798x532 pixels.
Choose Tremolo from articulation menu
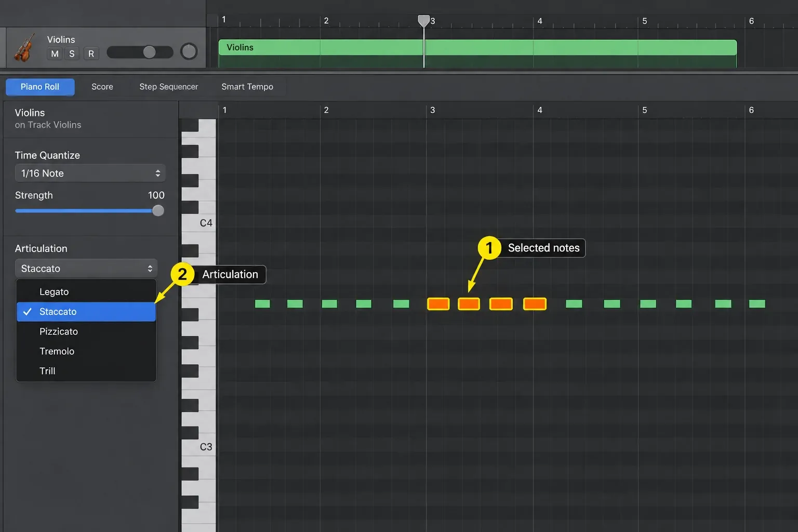pyautogui.click(x=86, y=351)
